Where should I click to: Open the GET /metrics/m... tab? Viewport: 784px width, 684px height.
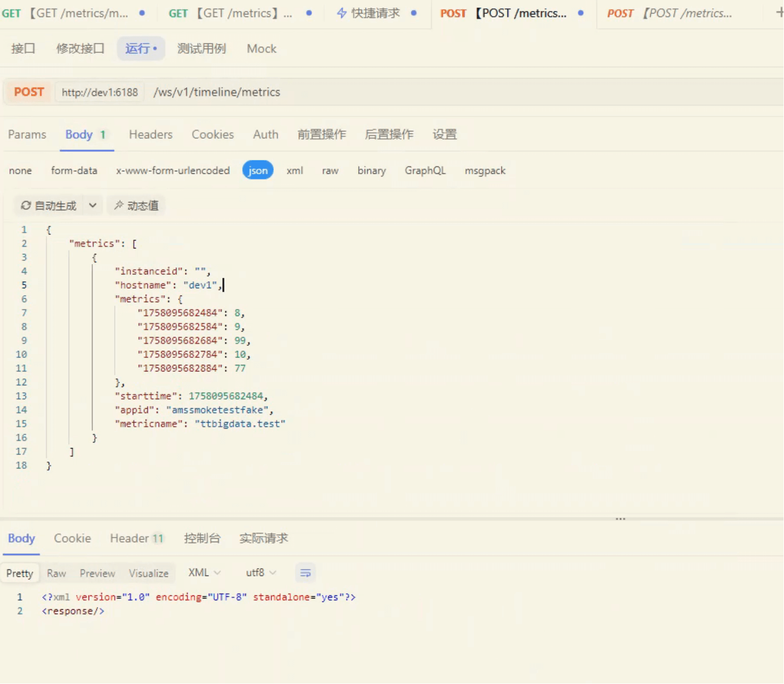73,13
